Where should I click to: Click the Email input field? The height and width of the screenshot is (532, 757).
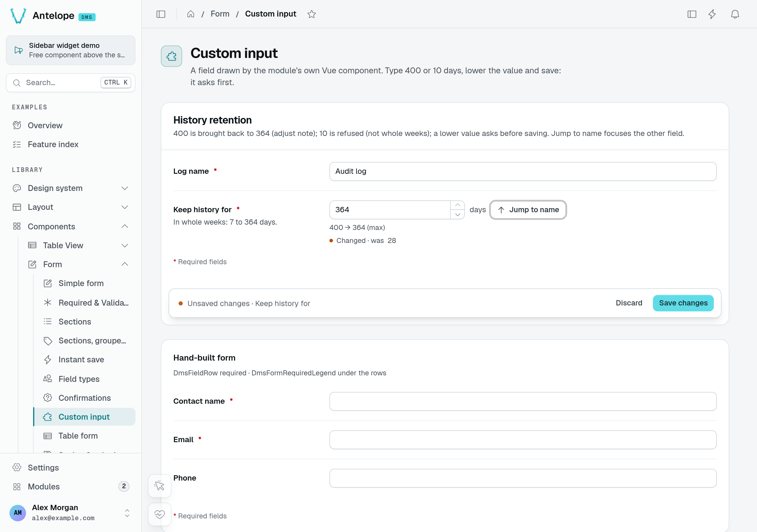[523, 440]
